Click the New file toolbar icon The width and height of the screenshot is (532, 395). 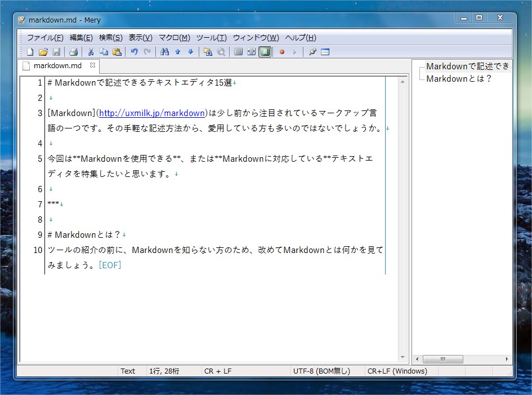30,52
